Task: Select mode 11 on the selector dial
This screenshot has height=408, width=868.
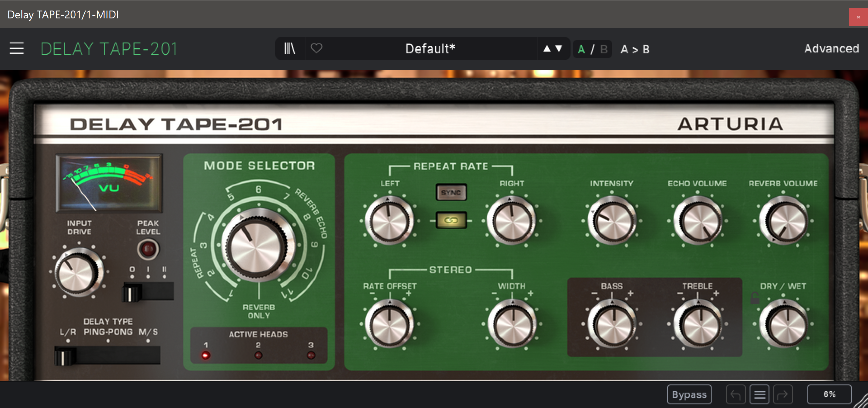Action: [288, 293]
